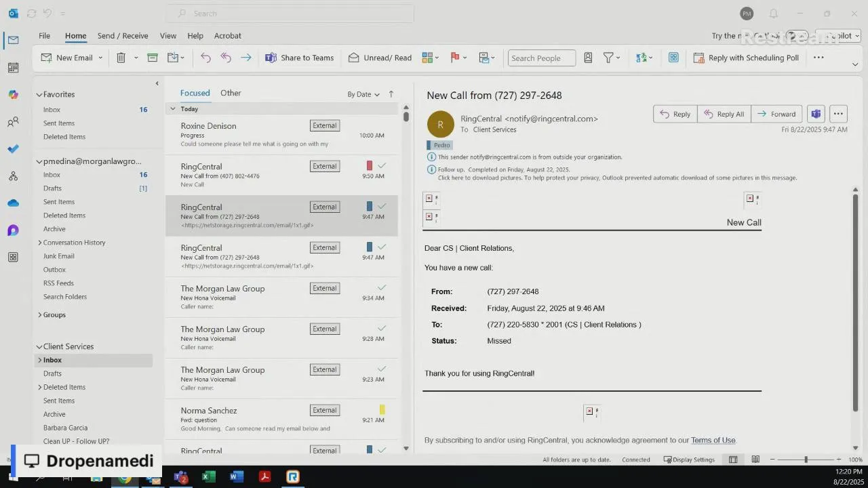Click Unread/ Read envelope button
Screen dimensions: 868x488
380,58
